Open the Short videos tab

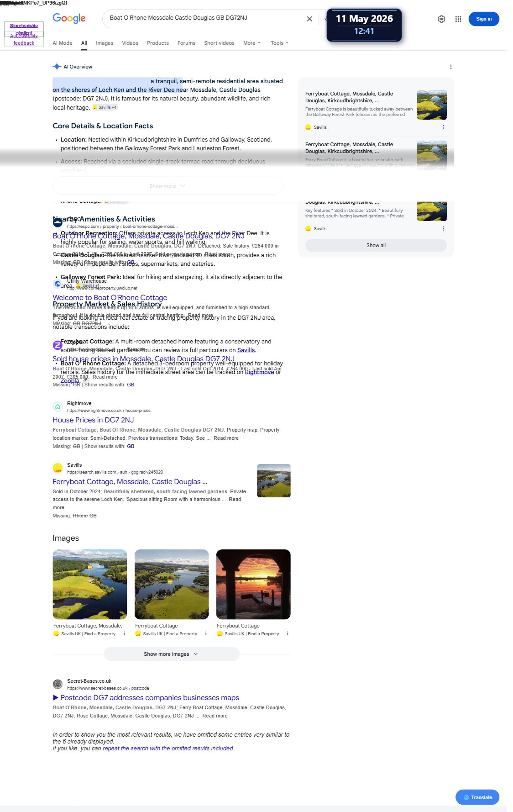click(219, 43)
